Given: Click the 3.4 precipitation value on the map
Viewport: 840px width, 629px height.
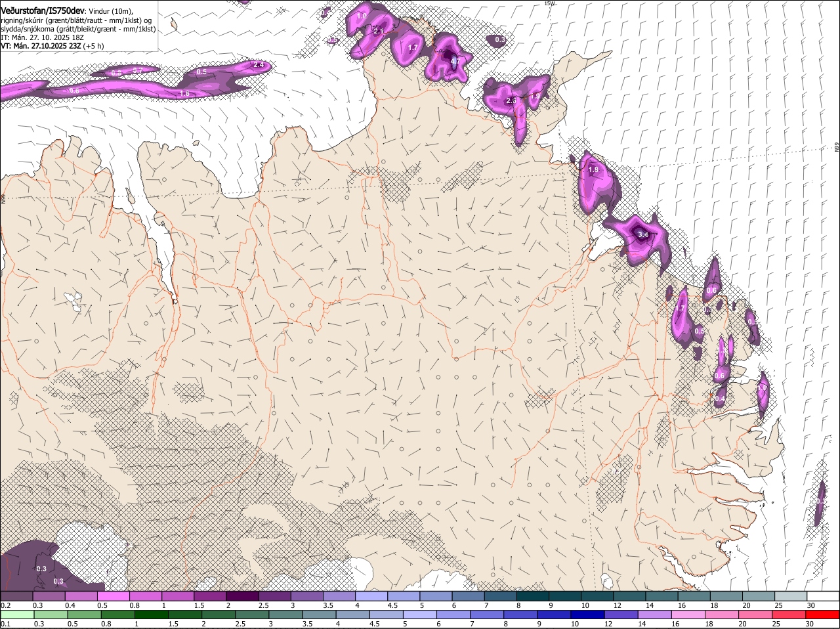Looking at the screenshot, I should point(643,234).
